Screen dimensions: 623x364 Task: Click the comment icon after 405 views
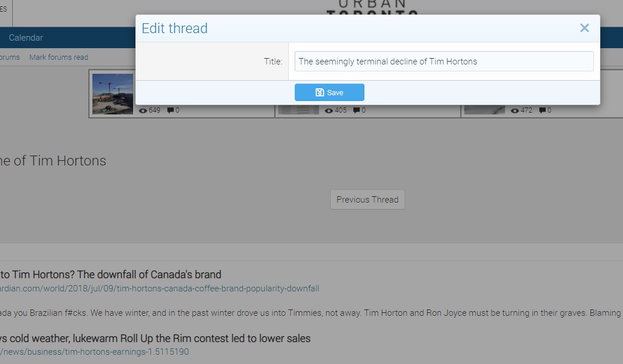[356, 110]
